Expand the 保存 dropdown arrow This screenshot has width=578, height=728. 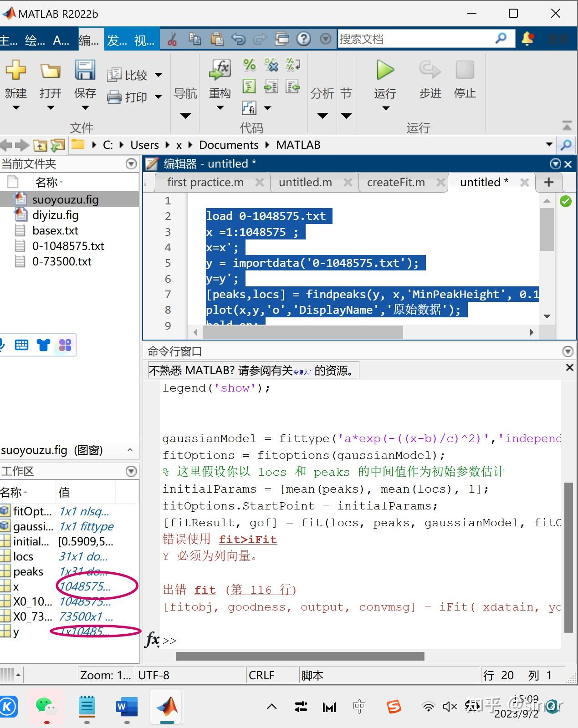click(85, 108)
